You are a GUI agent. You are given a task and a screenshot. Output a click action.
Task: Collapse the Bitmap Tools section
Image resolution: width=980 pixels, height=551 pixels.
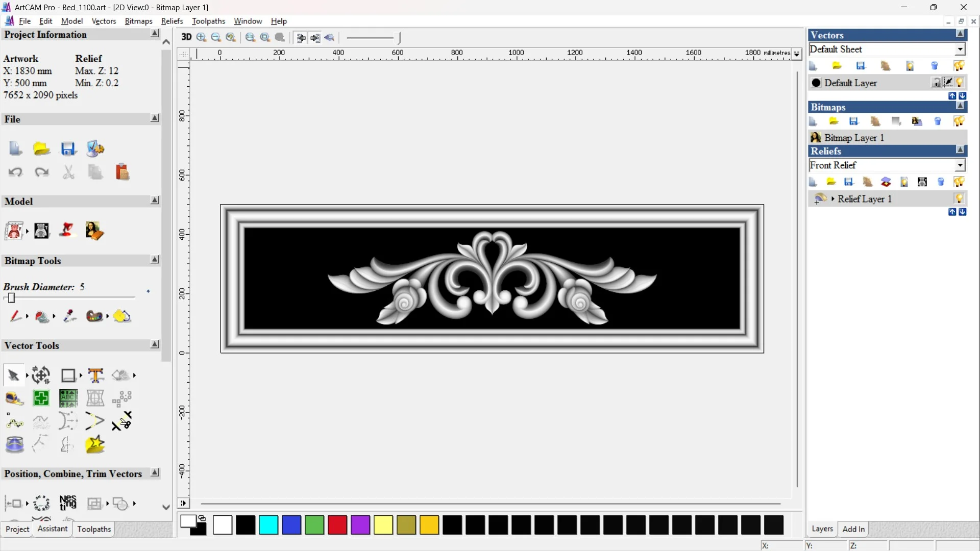(x=155, y=260)
